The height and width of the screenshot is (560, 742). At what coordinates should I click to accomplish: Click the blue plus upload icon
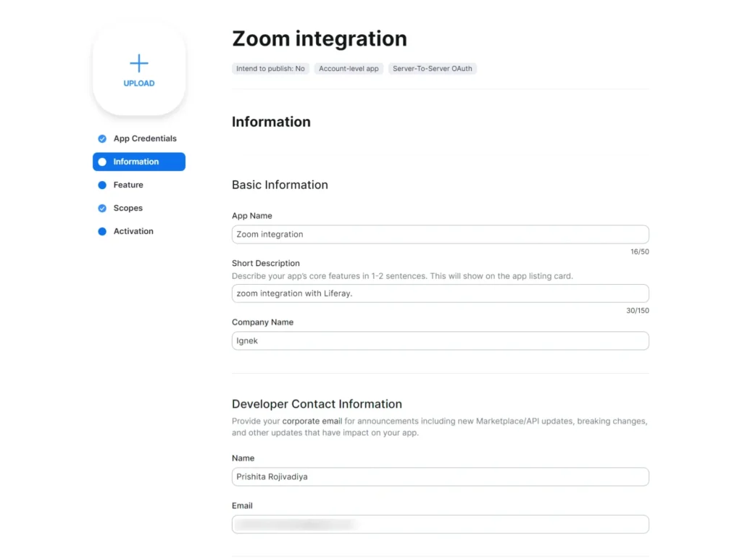[138, 63]
